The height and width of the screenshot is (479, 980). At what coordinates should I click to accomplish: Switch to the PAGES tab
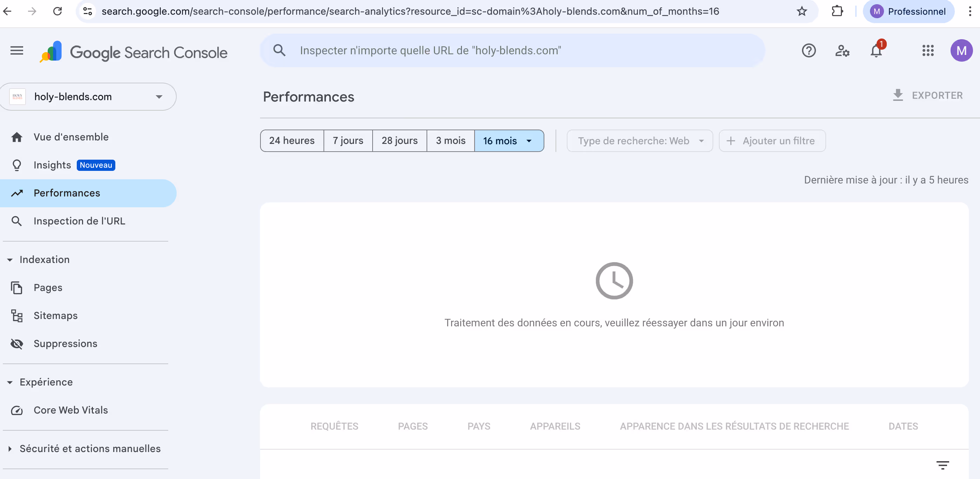[x=413, y=426]
